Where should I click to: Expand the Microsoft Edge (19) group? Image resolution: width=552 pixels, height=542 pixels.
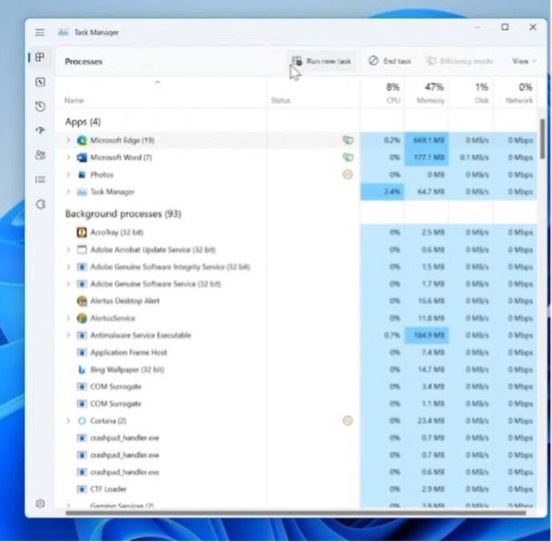tap(68, 140)
